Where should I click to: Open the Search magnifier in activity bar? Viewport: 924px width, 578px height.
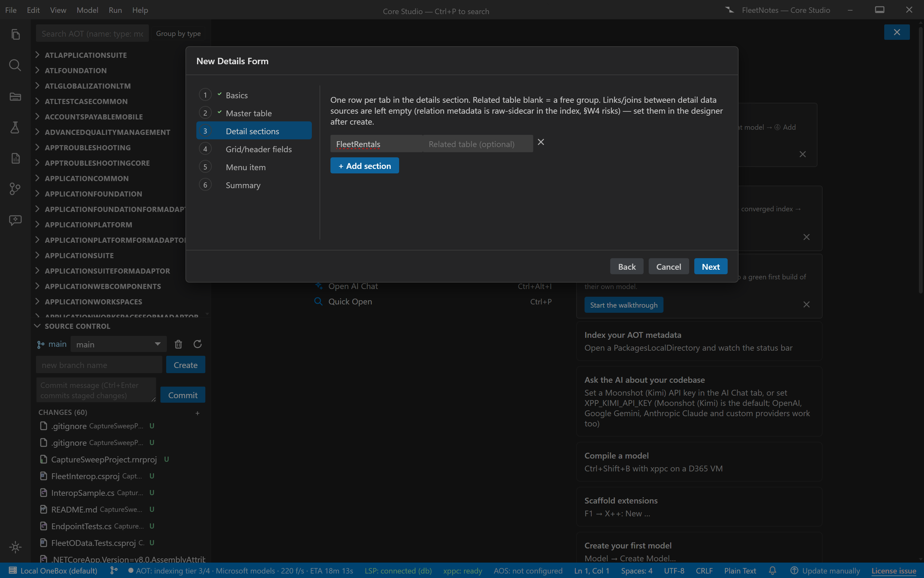pos(15,65)
